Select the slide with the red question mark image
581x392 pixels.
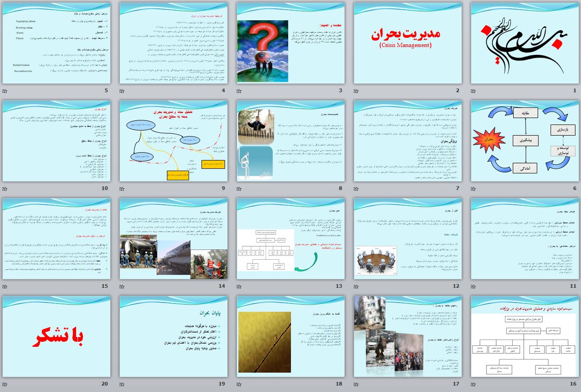290,43
